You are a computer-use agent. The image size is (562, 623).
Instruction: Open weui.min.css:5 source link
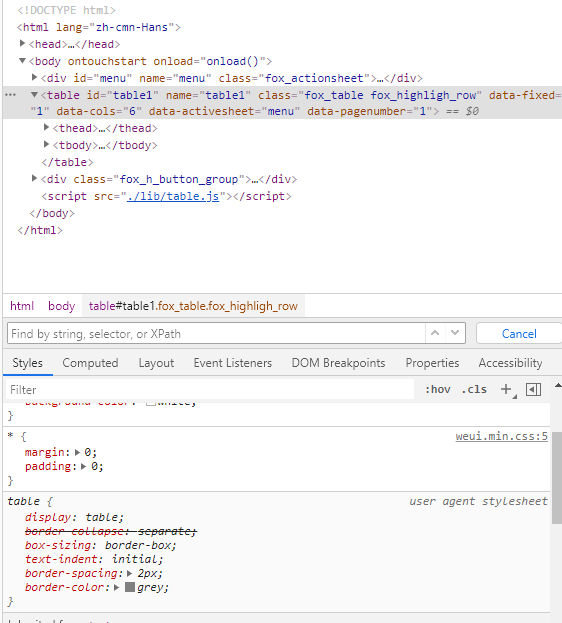pos(502,436)
